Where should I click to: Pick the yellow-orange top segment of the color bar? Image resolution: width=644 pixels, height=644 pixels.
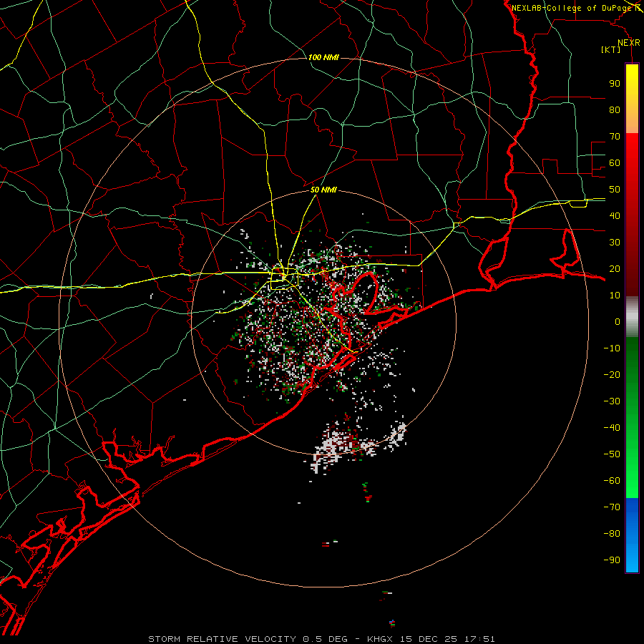[x=632, y=99]
